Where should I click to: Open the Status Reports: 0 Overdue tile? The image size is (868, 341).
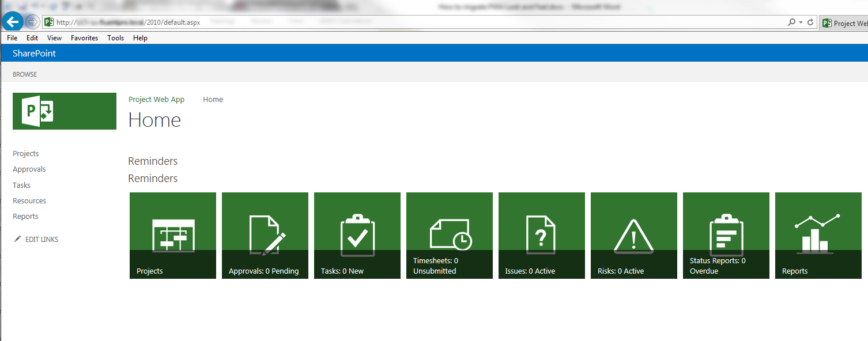[x=726, y=236]
